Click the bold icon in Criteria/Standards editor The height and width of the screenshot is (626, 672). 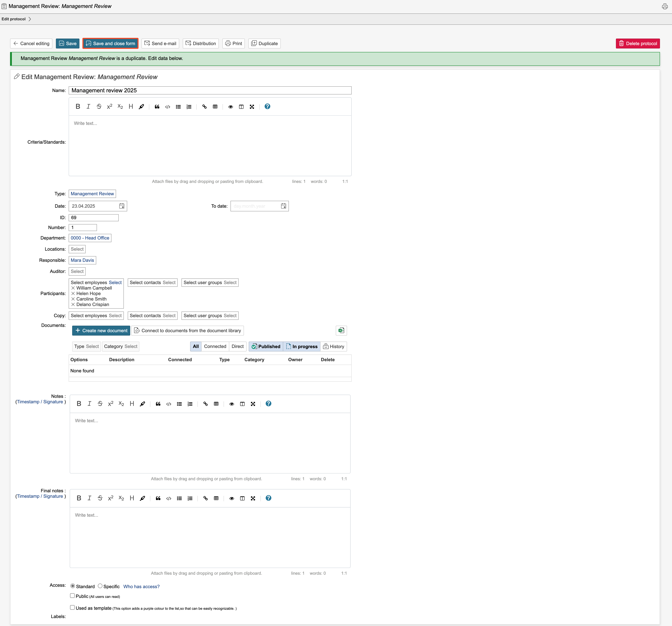78,106
